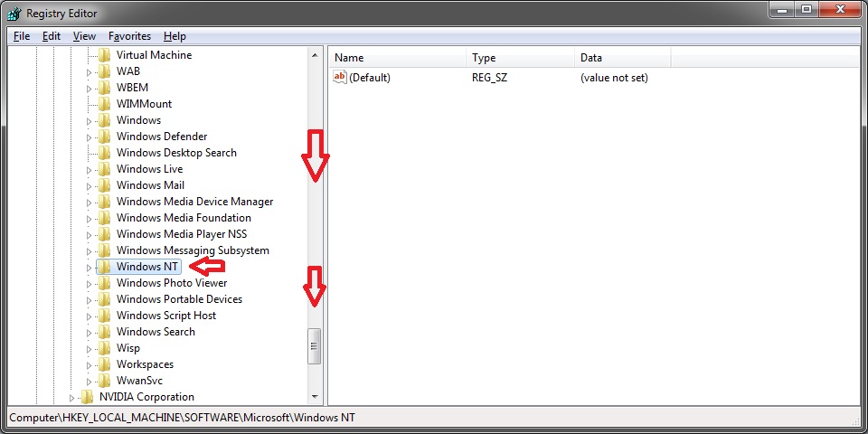This screenshot has width=868, height=434.
Task: Click the Virtual Machine folder icon
Action: click(x=104, y=55)
